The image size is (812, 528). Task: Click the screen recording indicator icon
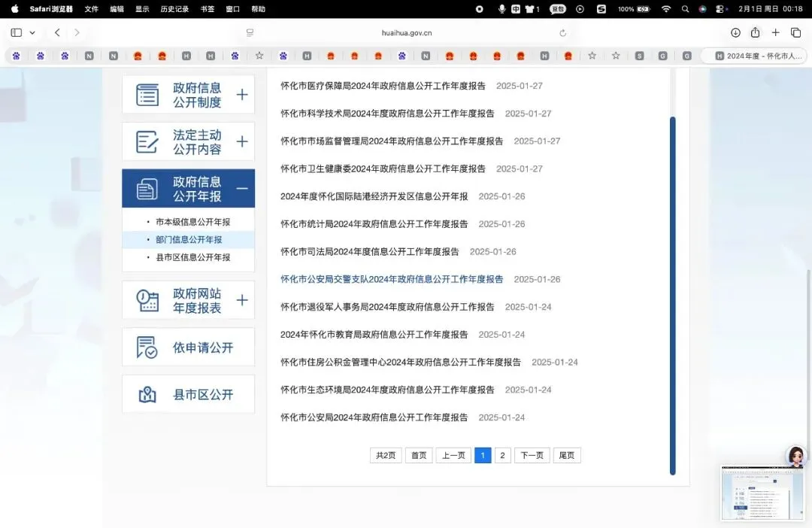point(480,9)
